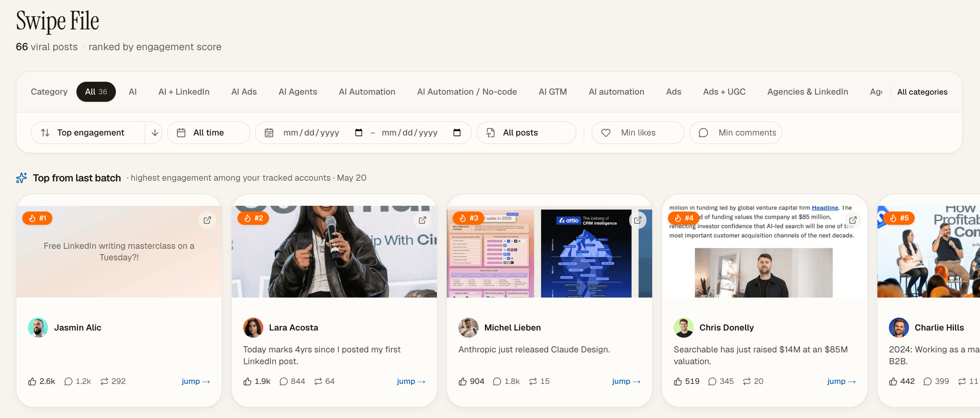The height and width of the screenshot is (418, 980).
Task: Filter by the AI Automation category
Action: (x=367, y=92)
